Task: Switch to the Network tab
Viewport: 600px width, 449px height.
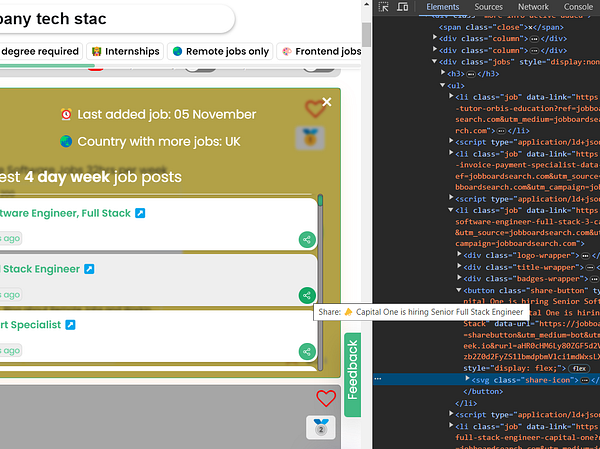Action: pyautogui.click(x=533, y=7)
